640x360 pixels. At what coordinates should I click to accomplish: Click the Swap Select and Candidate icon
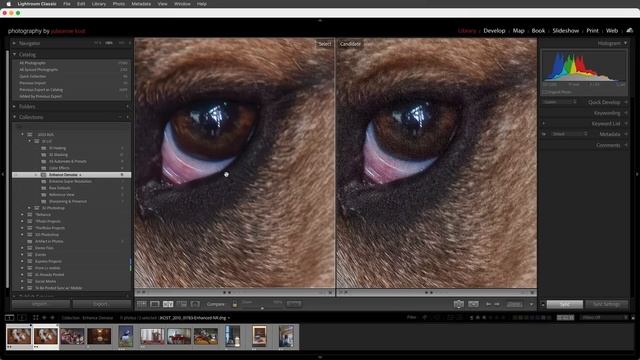(x=458, y=304)
